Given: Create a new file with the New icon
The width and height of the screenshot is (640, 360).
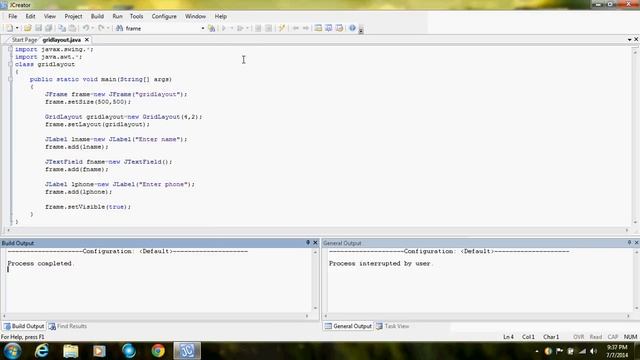Looking at the screenshot, I should pyautogui.click(x=9, y=28).
